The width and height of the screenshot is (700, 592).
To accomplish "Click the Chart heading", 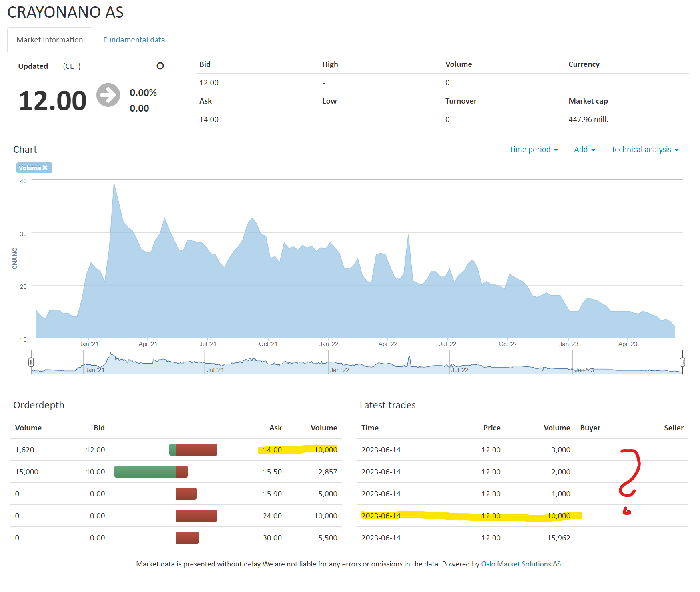I will point(25,149).
